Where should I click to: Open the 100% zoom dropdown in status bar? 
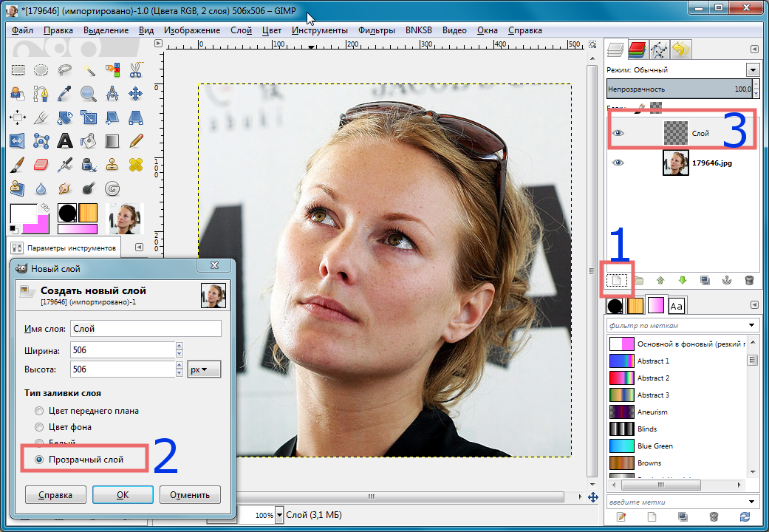point(279,515)
